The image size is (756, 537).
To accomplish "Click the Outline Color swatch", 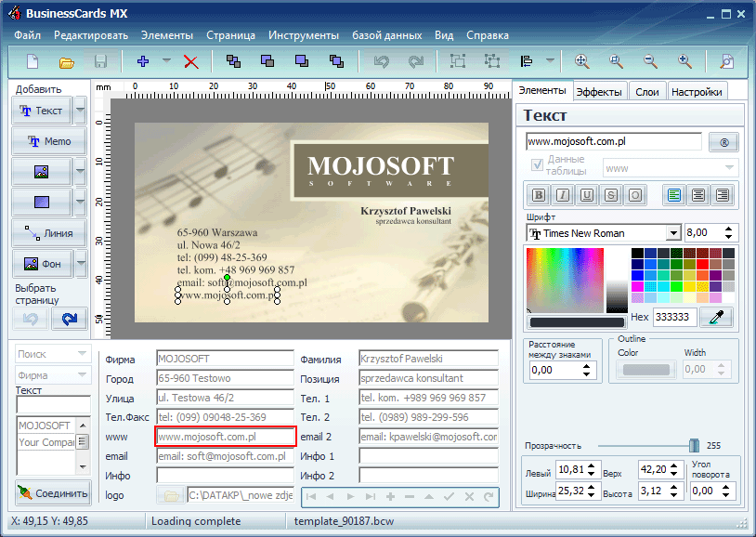I will (x=646, y=370).
